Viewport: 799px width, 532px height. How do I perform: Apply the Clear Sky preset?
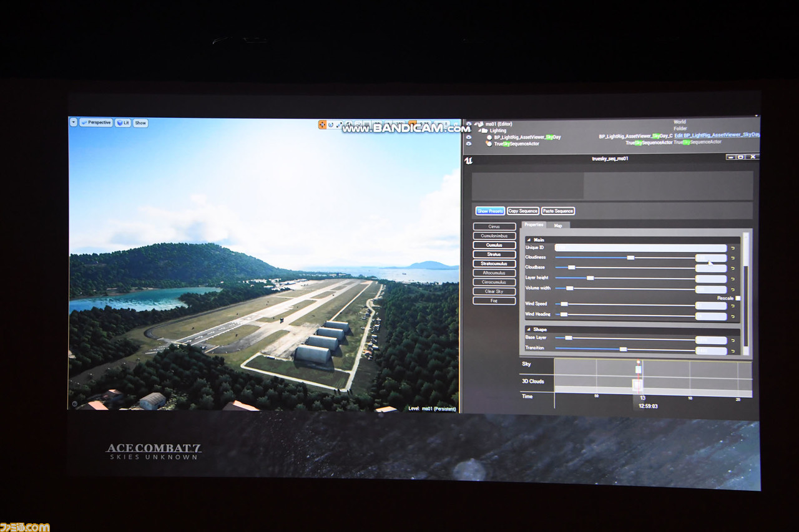[494, 291]
